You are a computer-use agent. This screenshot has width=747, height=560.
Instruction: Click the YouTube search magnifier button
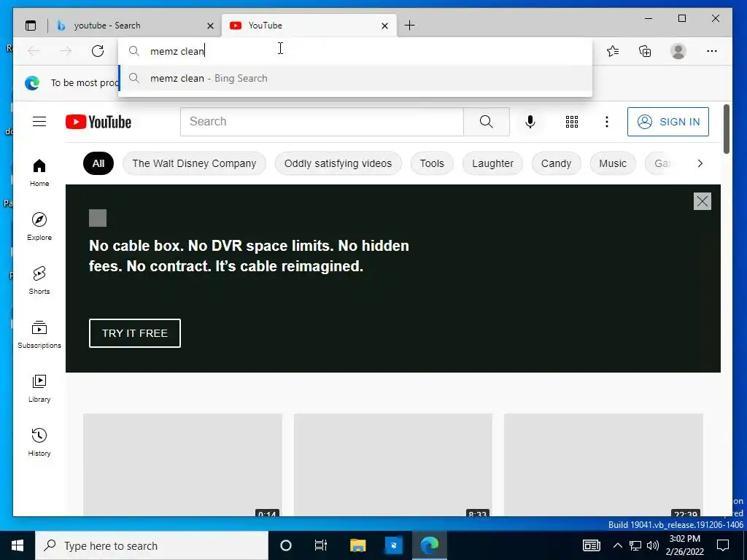487,122
